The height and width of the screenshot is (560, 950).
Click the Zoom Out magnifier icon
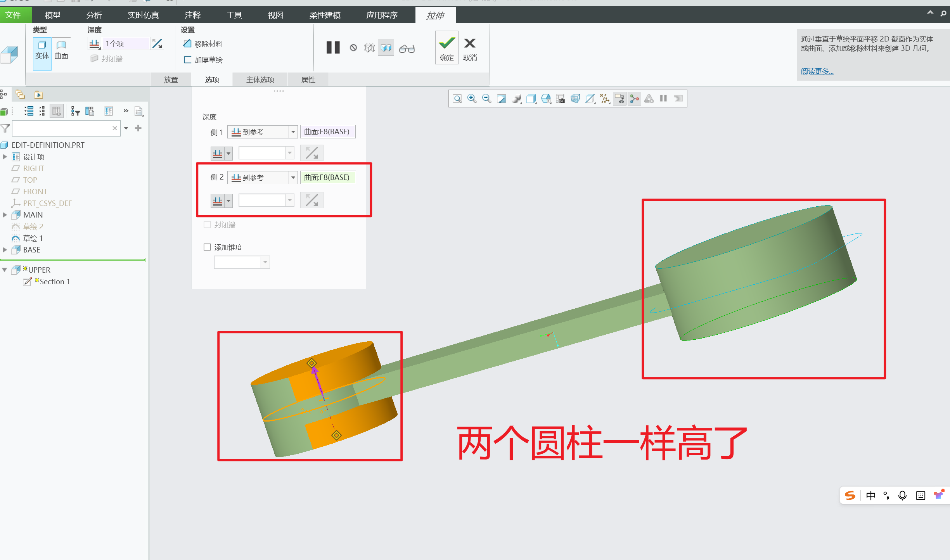pos(486,99)
